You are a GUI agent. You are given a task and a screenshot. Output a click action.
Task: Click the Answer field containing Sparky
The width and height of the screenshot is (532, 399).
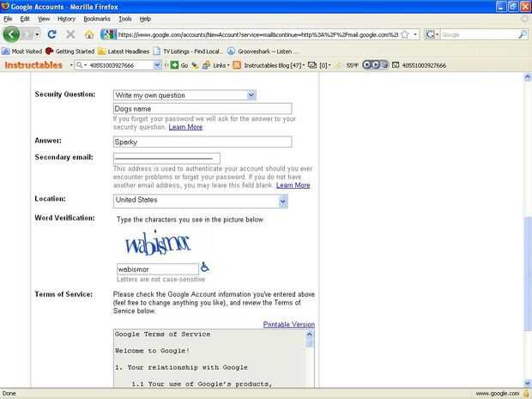pos(203,142)
